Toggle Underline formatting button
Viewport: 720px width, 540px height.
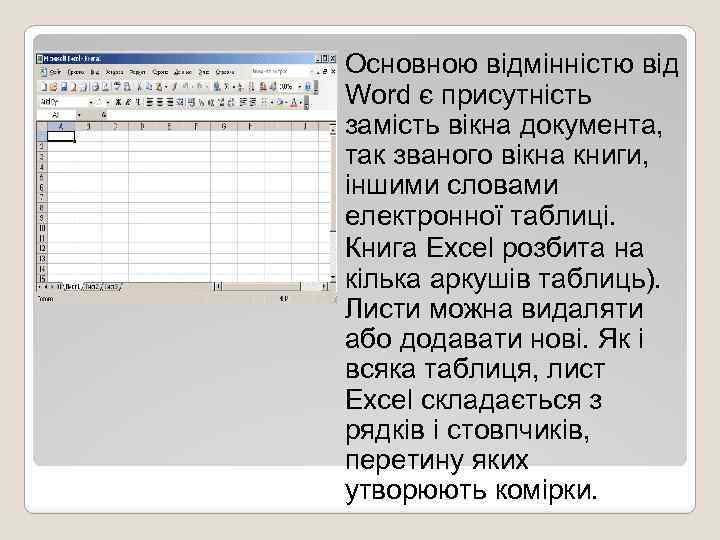138,102
